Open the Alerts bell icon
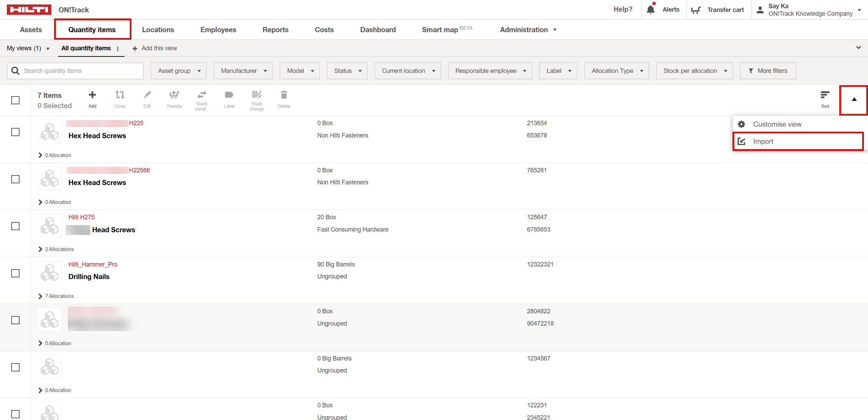This screenshot has height=420, width=868. 651,10
